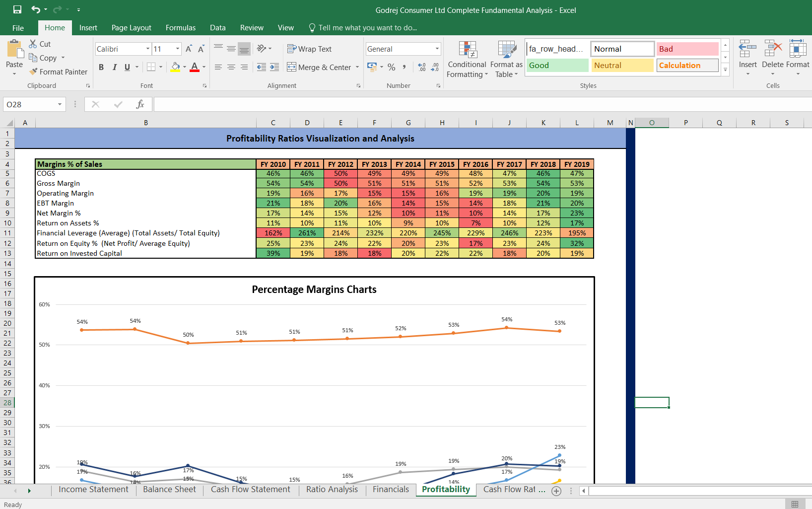Decrease font size with the small A icon
This screenshot has height=509, width=812.
point(201,49)
